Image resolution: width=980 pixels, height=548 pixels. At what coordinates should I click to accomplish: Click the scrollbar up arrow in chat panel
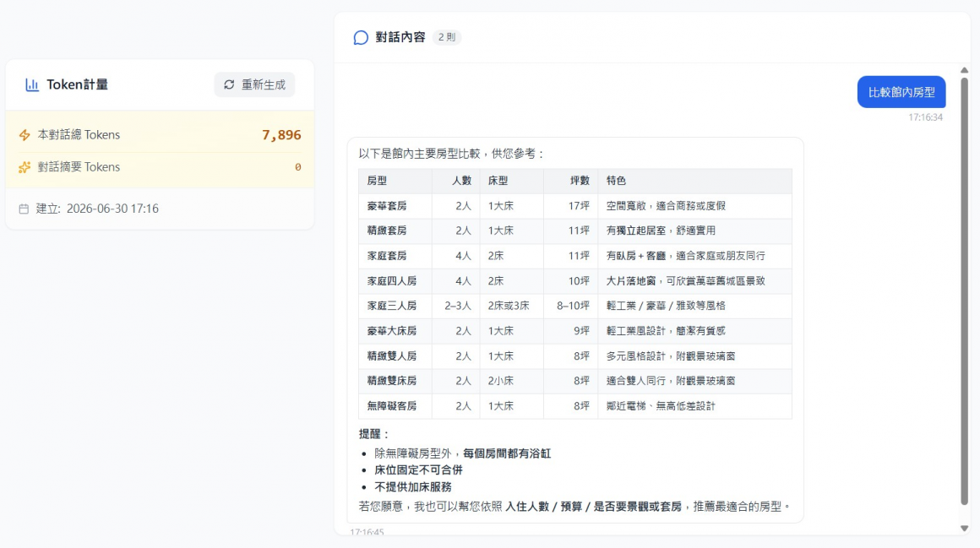click(x=965, y=70)
